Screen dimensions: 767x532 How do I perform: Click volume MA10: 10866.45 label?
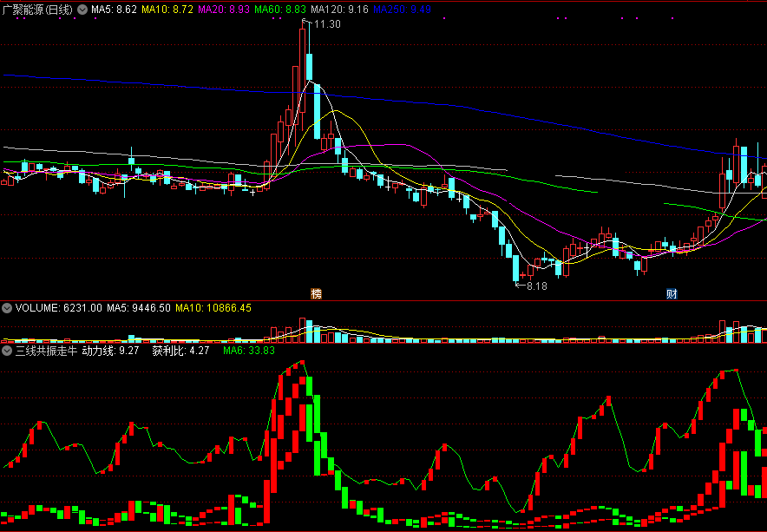(x=213, y=308)
